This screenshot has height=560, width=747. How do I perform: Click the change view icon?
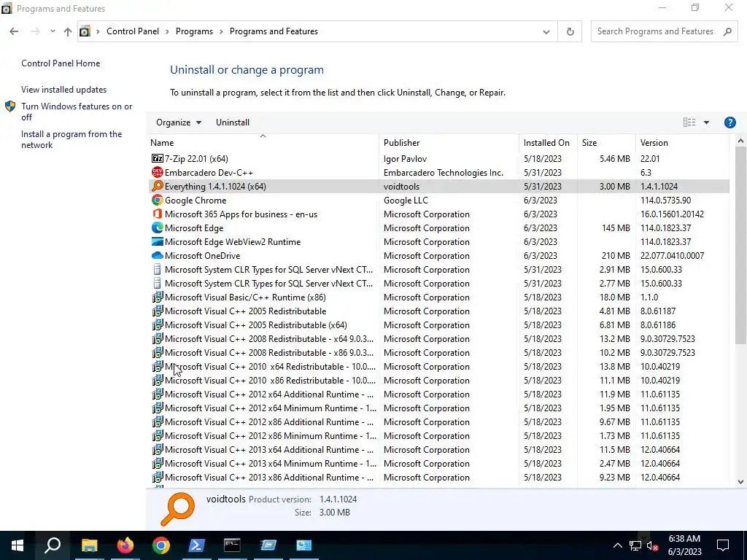pos(689,122)
